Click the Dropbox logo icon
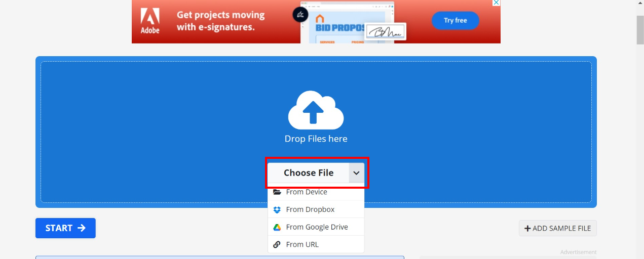 tap(277, 209)
